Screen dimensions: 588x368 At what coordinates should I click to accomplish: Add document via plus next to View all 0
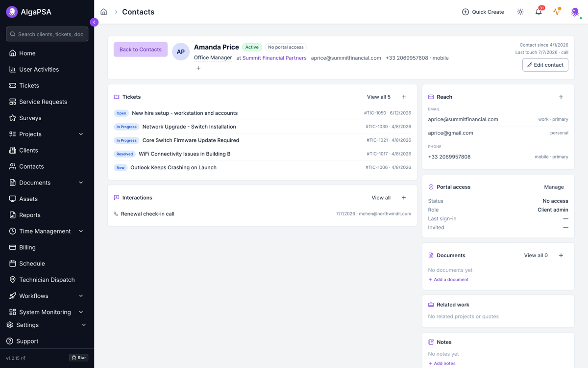pos(561,256)
